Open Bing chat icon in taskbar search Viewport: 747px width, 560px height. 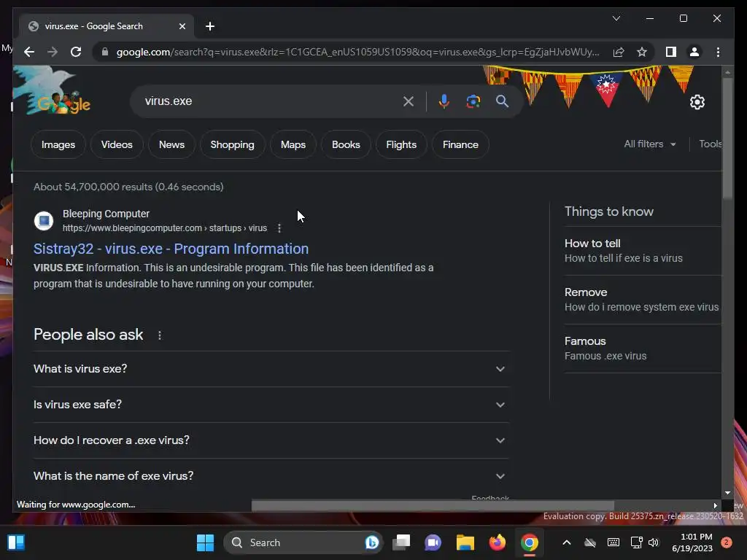coord(371,542)
